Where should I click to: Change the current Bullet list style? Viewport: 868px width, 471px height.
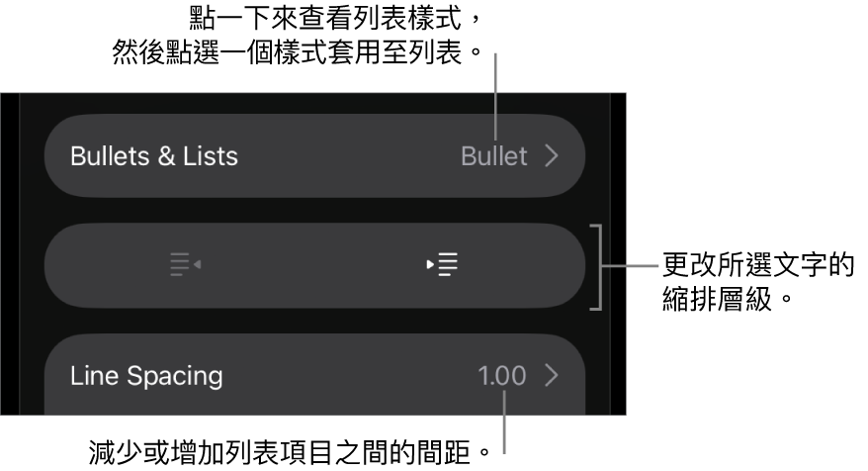pos(494,156)
